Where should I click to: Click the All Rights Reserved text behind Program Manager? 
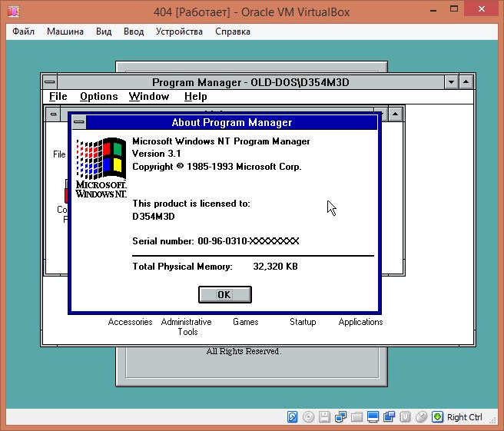coord(244,351)
